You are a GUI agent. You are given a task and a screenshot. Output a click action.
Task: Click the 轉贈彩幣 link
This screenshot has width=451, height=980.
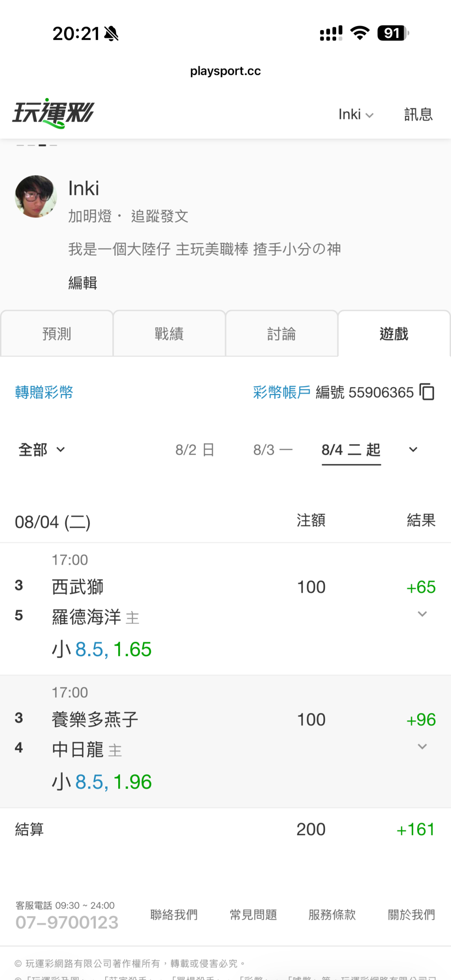[44, 392]
